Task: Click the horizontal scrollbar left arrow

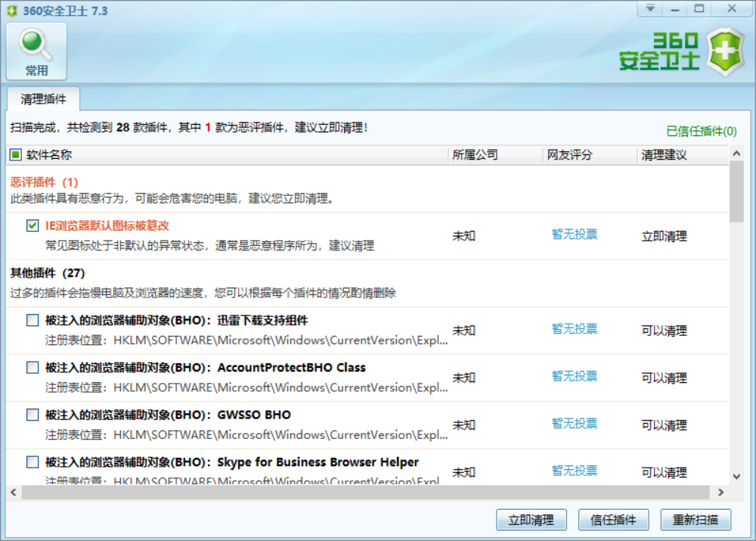Action: [x=14, y=493]
